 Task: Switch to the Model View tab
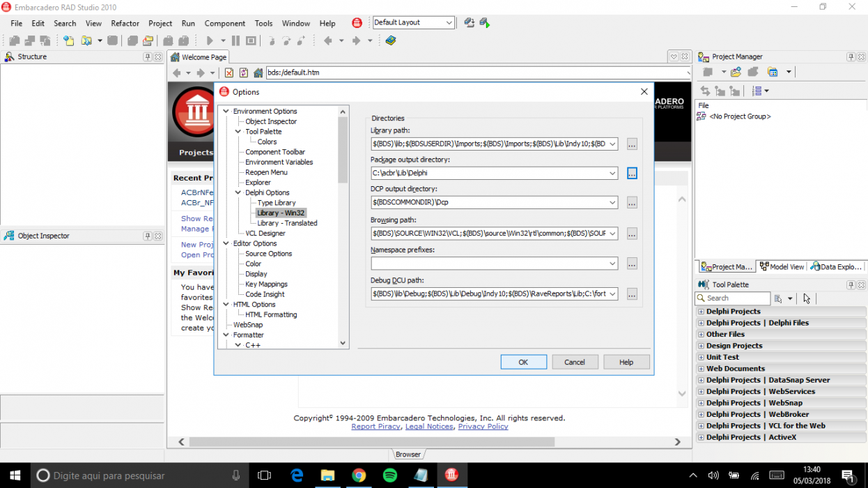[782, 266]
